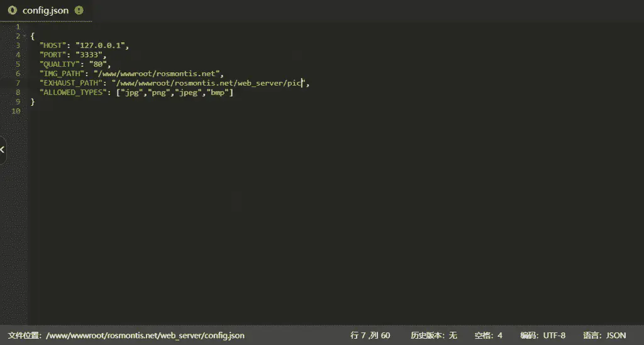
Task: Click the "HOST" key on line 3
Action: pos(53,46)
